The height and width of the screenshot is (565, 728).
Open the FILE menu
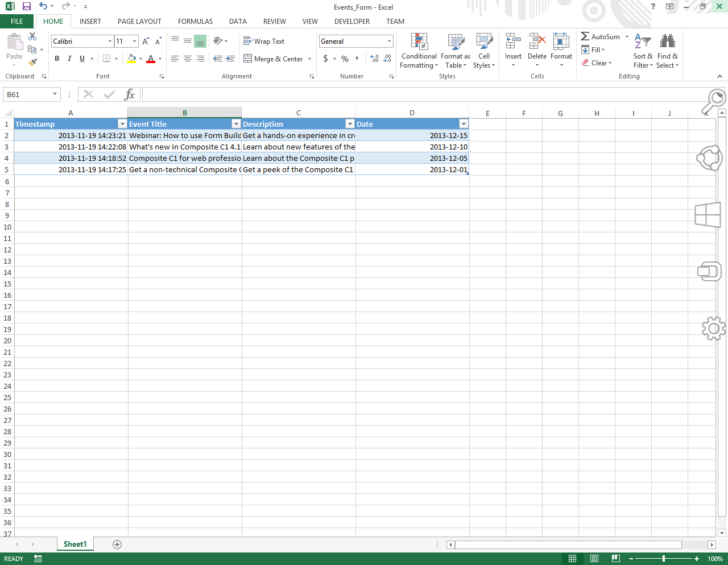[17, 22]
